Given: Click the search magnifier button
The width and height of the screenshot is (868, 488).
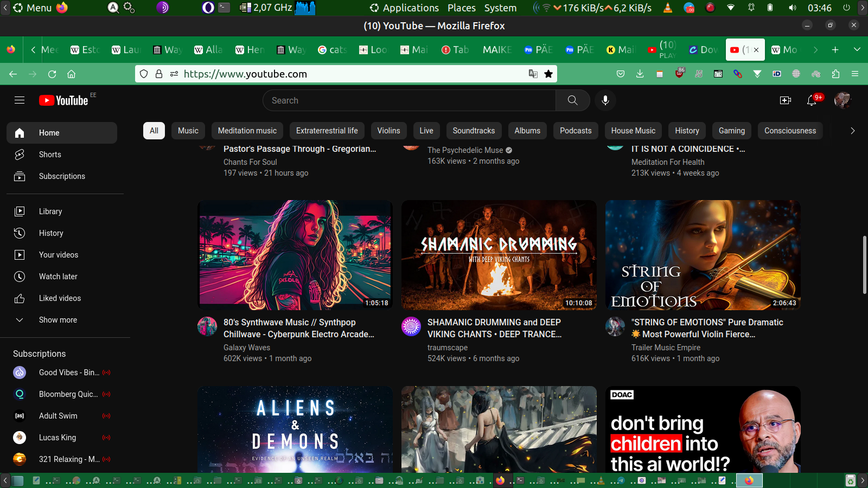Looking at the screenshot, I should pyautogui.click(x=572, y=100).
